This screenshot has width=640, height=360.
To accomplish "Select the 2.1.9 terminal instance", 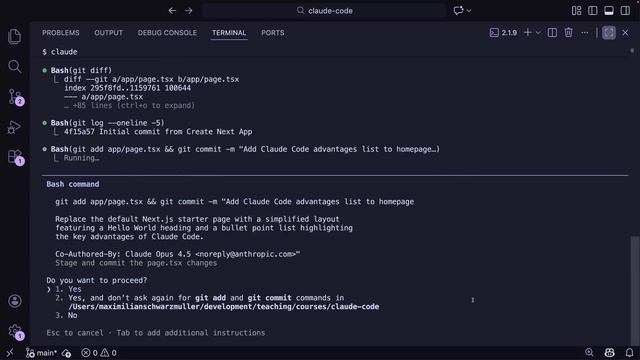I will pyautogui.click(x=503, y=33).
